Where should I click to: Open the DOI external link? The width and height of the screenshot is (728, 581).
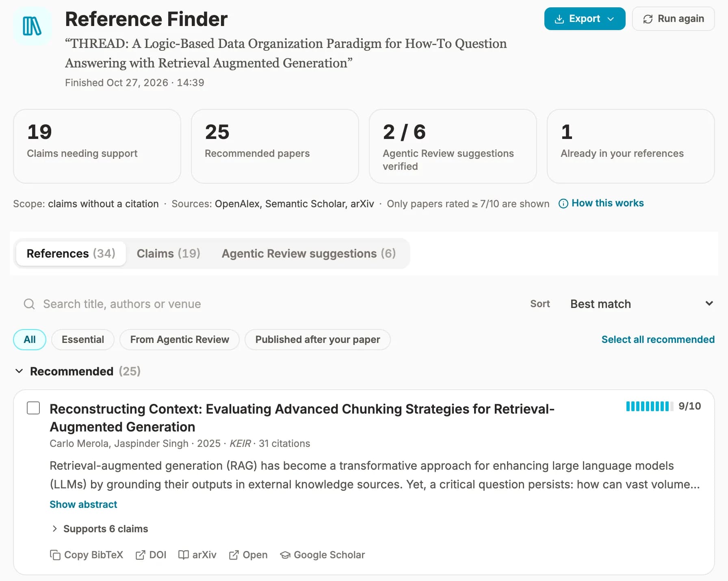coord(151,555)
